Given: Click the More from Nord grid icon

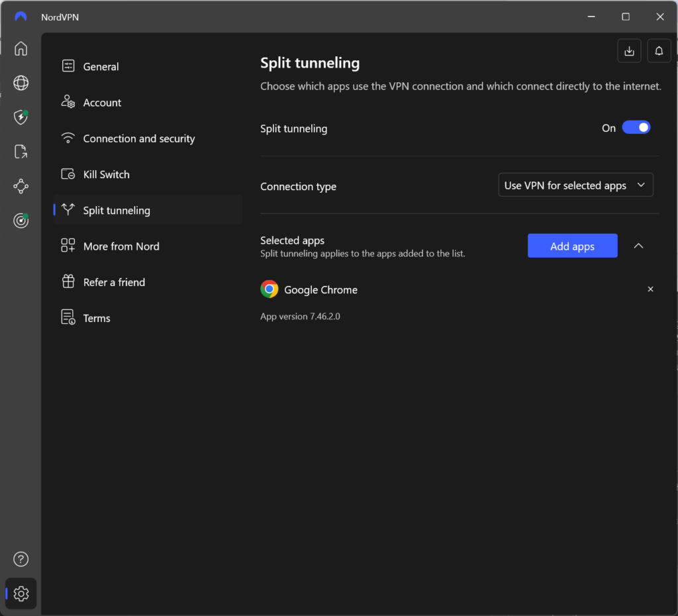Looking at the screenshot, I should pos(68,245).
